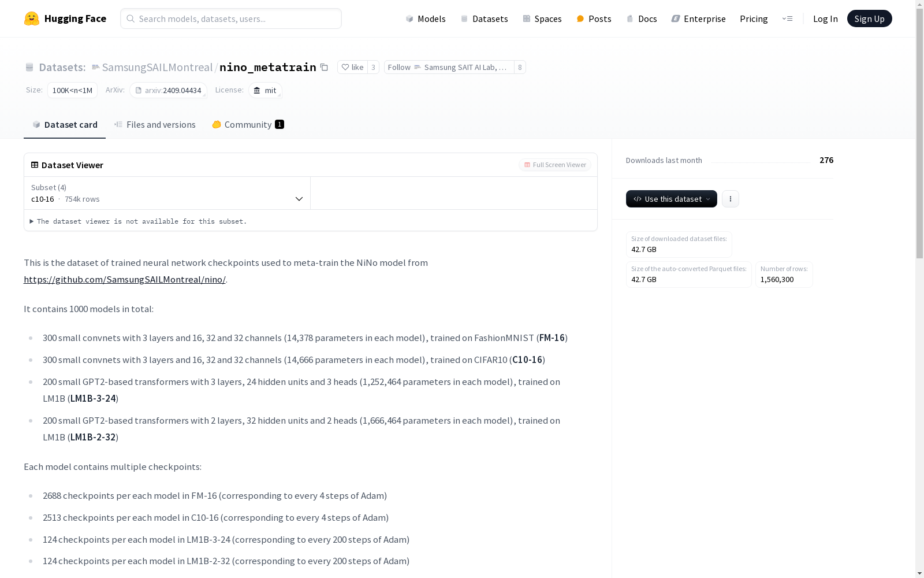Click the "It contains 1000 models in total:" line
924x578 pixels.
click(x=88, y=309)
